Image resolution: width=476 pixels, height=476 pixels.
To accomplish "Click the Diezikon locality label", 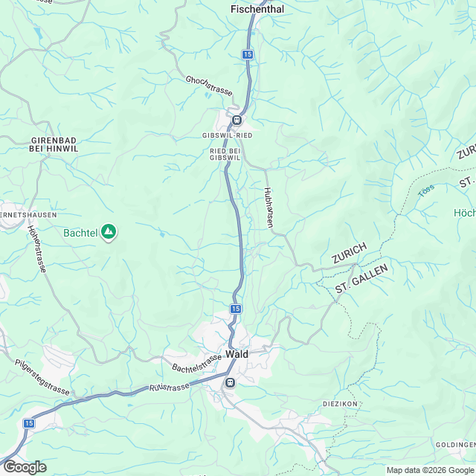I will coord(340,404).
